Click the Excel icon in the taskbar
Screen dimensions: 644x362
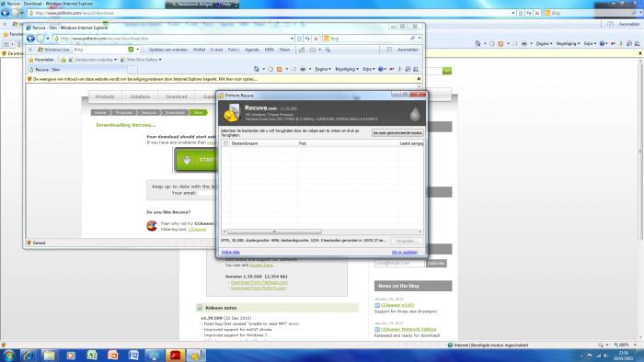[92, 355]
